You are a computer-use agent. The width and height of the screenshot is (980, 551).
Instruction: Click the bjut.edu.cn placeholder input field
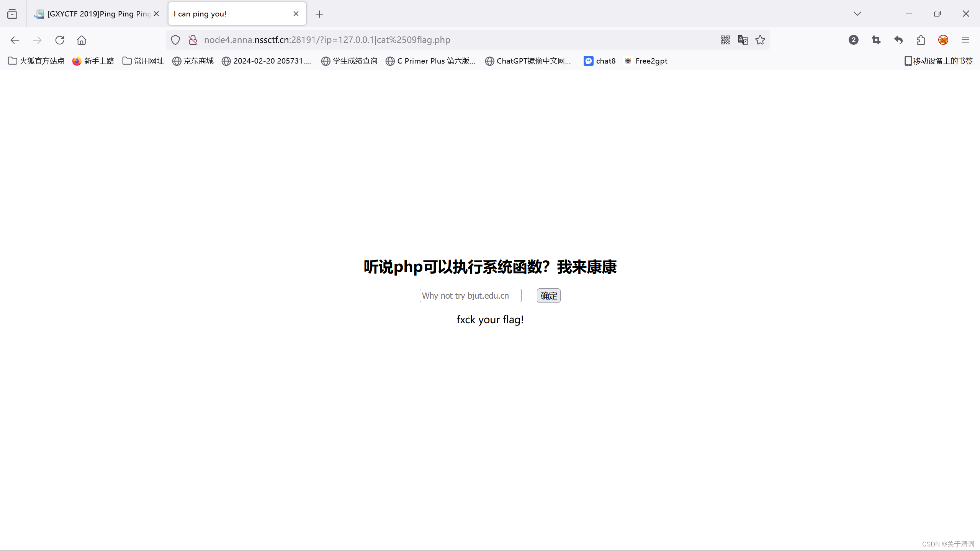[470, 296]
